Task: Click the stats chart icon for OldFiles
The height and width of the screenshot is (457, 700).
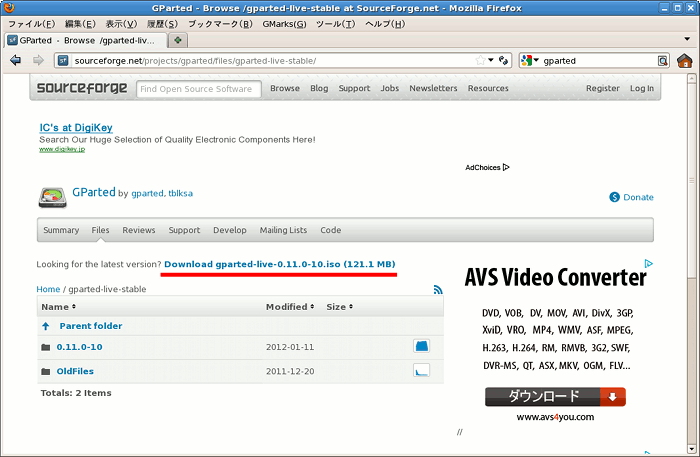Action: coord(422,371)
